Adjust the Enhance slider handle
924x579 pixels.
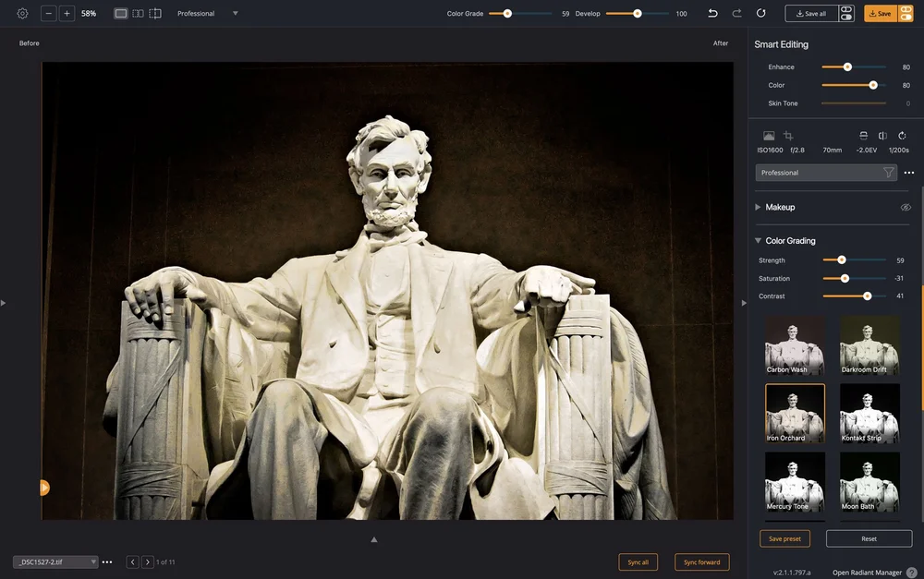point(847,67)
